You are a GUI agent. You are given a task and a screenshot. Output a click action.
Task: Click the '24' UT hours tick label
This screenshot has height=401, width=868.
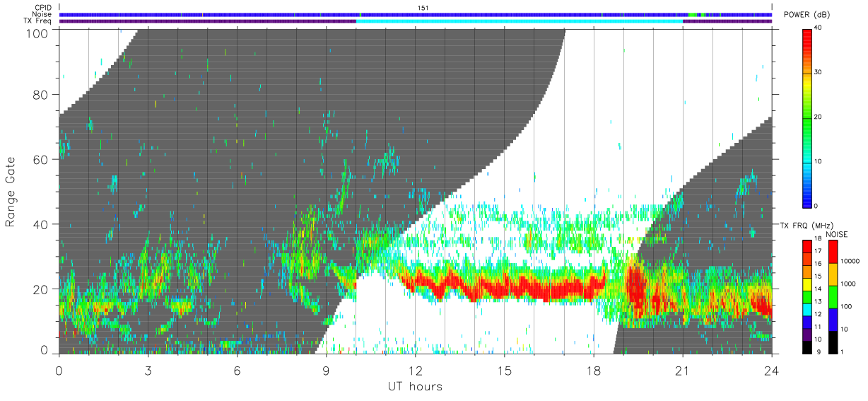coord(771,369)
